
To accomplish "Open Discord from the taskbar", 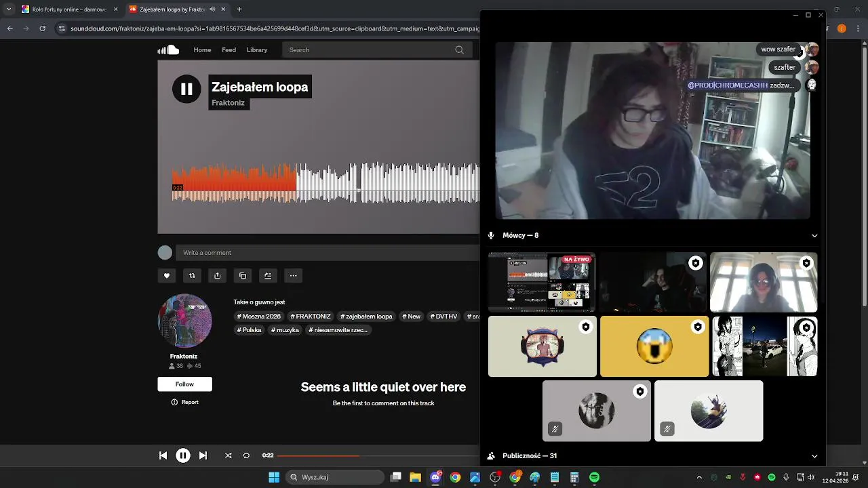I will 435,477.
